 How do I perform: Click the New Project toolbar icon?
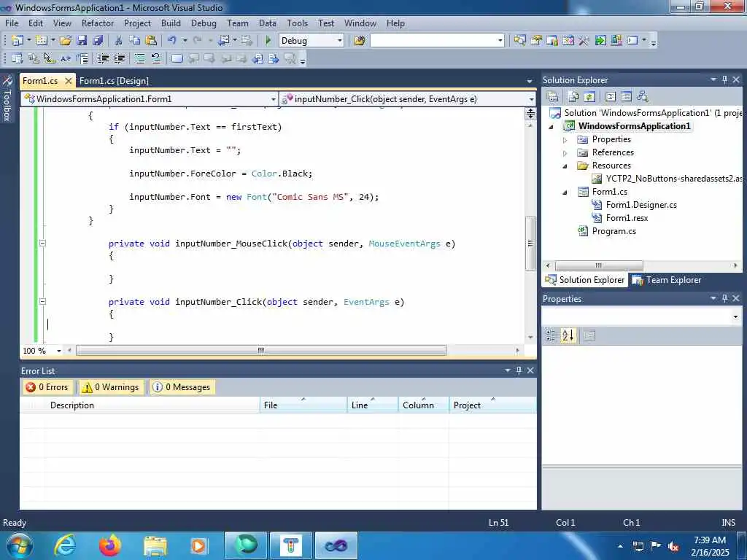click(18, 41)
